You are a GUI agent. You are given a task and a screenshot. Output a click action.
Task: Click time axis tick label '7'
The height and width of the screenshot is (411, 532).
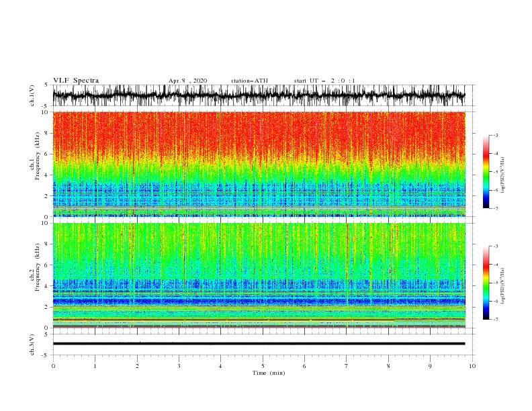pyautogui.click(x=347, y=366)
